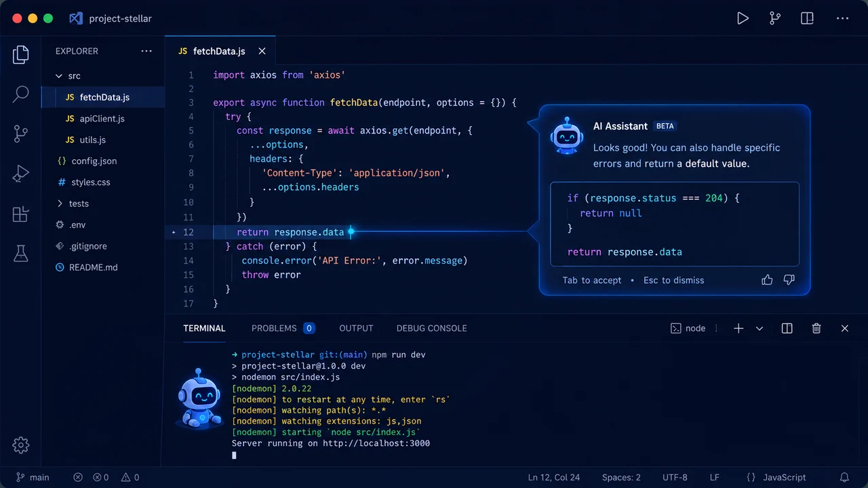Toggle the split editor layout icon
The height and width of the screenshot is (488, 868).
coord(807,18)
